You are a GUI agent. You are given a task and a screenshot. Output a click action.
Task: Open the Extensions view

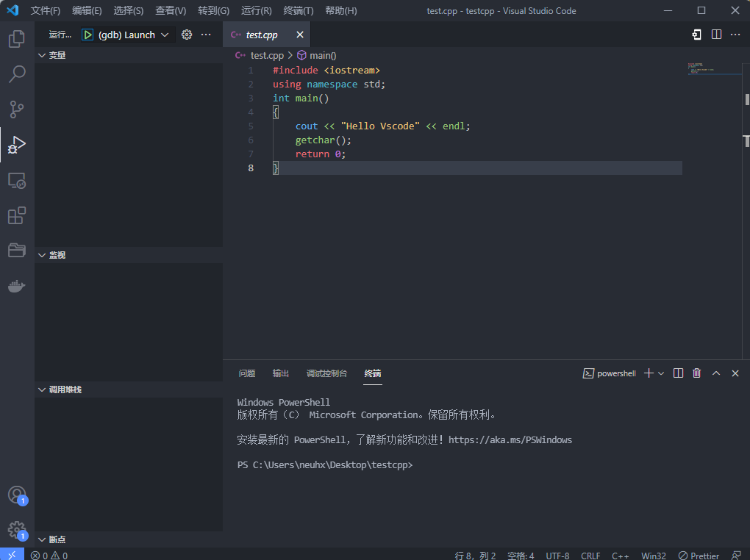[17, 215]
